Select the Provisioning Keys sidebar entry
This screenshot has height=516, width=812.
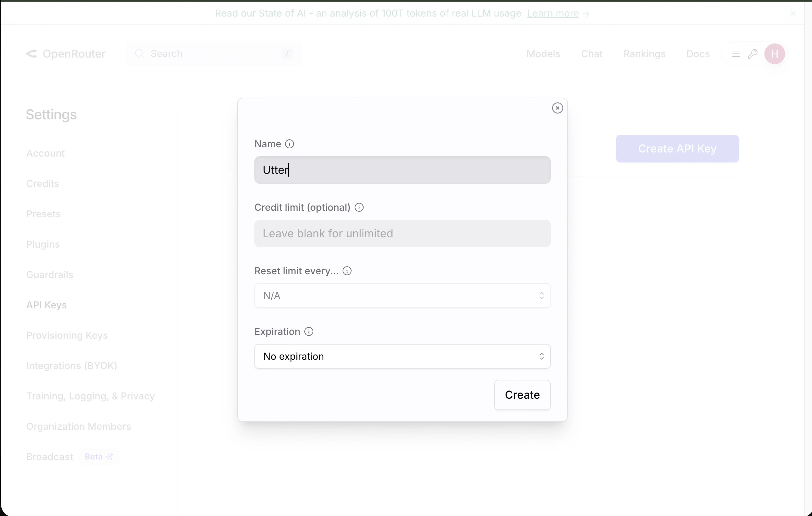pyautogui.click(x=67, y=335)
